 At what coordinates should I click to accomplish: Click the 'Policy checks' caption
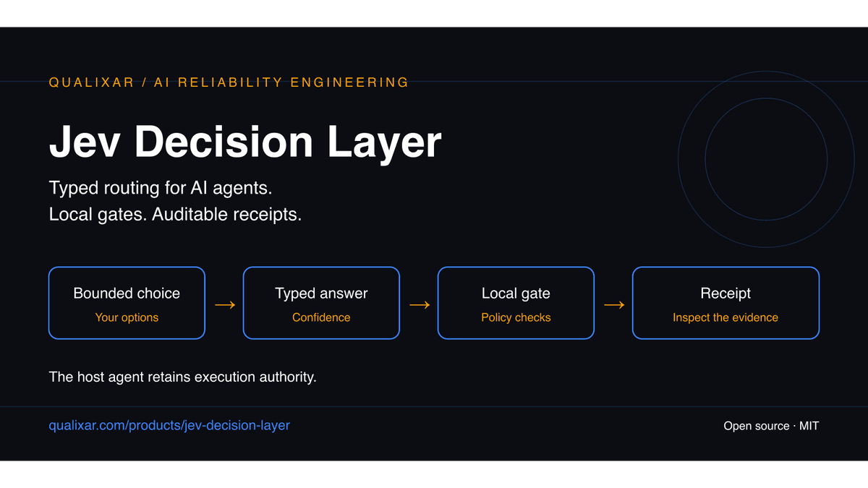516,317
